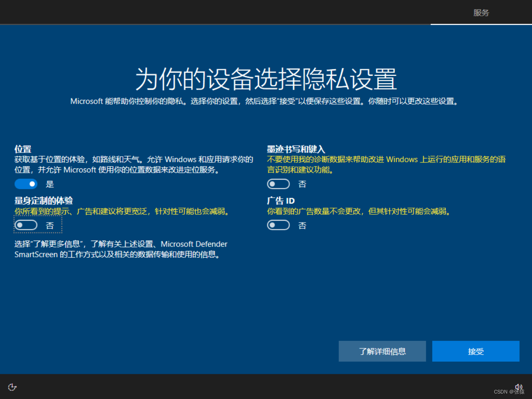The width and height of the screenshot is (532, 399).
Task: Open 了解详细信息 for more details
Action: point(382,351)
